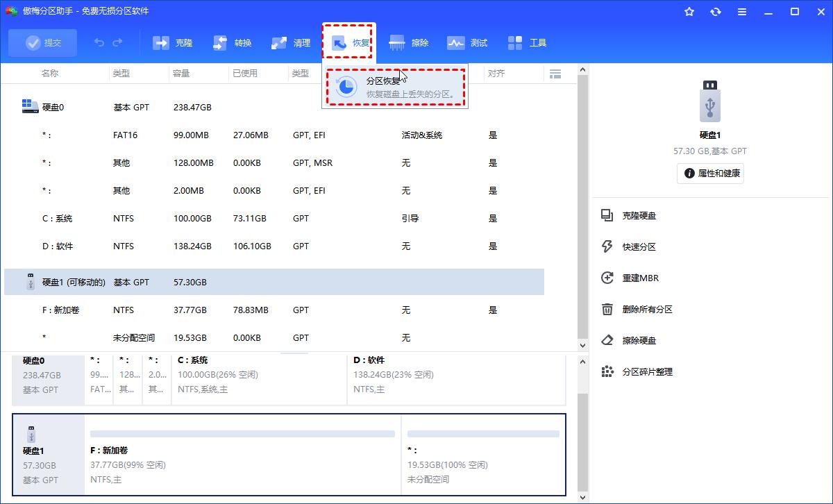Open 属性和健康 for 硬盘1
Screen dimensions: 833x504
(710, 173)
